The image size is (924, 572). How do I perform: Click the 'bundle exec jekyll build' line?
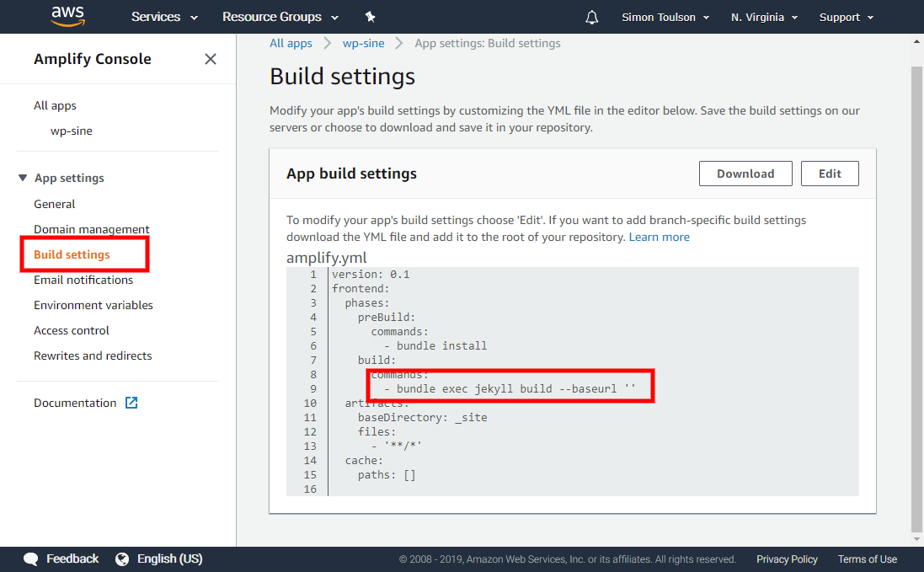510,389
